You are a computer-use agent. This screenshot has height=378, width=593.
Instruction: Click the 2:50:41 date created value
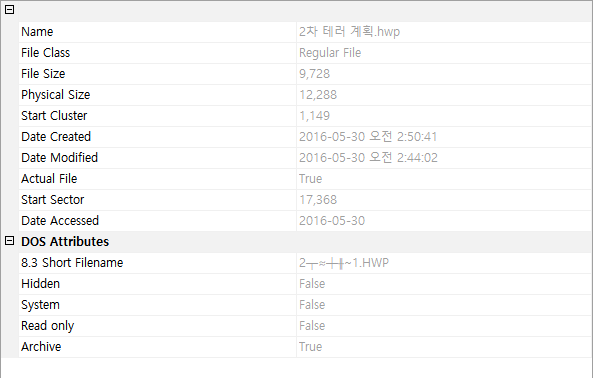tap(368, 137)
